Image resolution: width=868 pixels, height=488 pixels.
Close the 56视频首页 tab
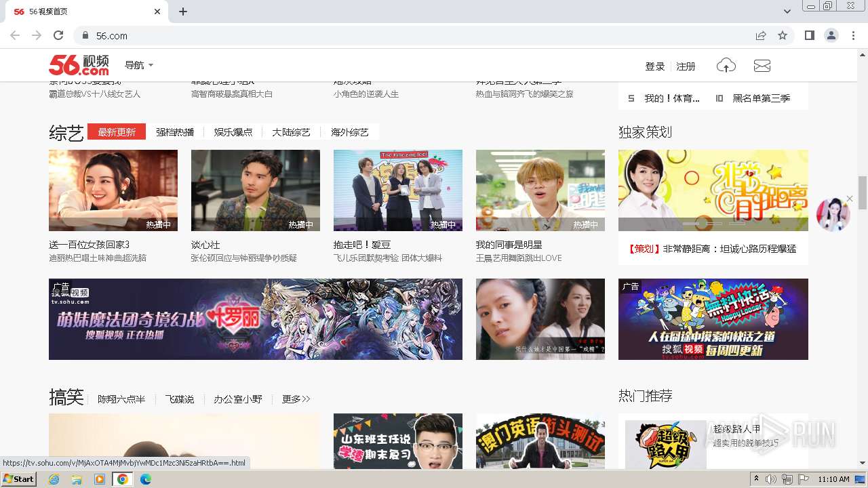[157, 12]
